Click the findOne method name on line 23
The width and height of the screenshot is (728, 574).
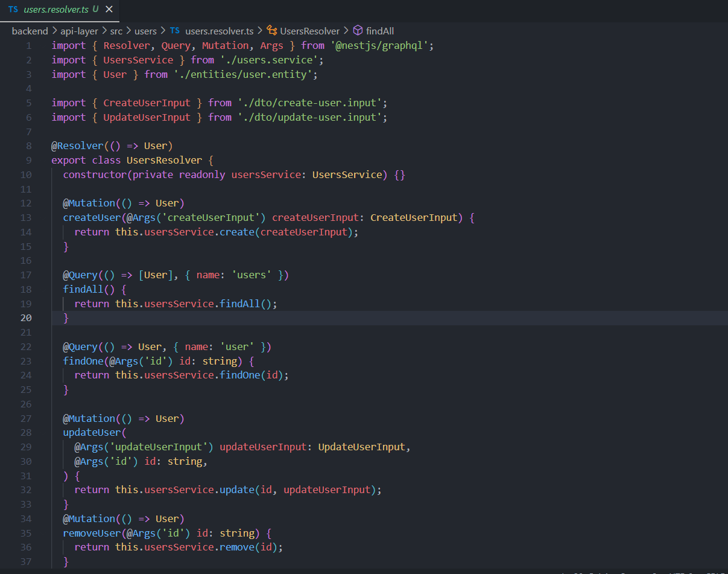coord(83,362)
